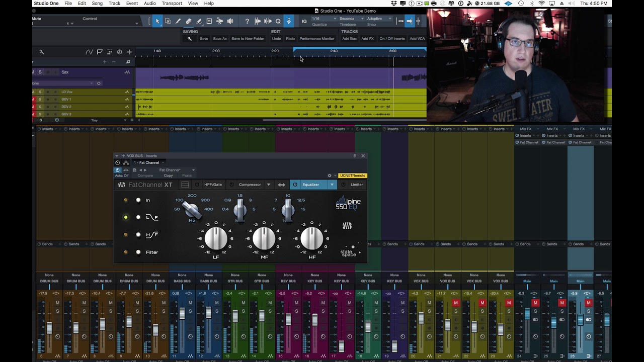Open tempo track clock icon
The width and height of the screenshot is (644, 362).
(119, 52)
